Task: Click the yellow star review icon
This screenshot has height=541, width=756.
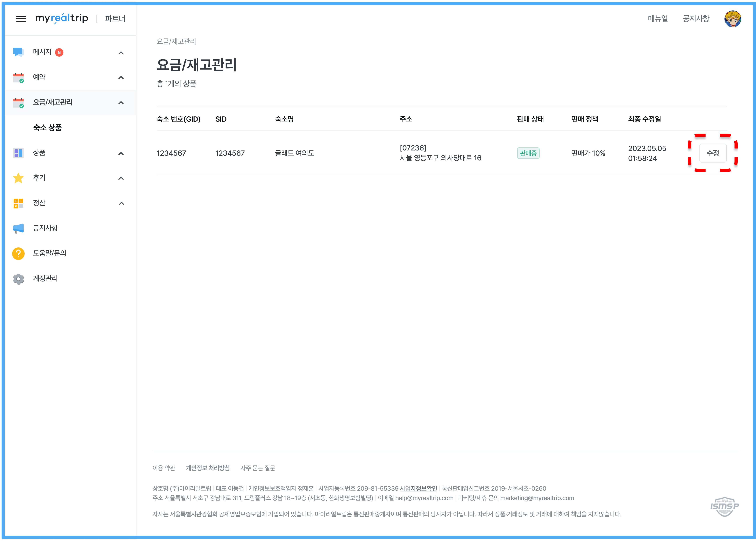Action: pos(18,178)
